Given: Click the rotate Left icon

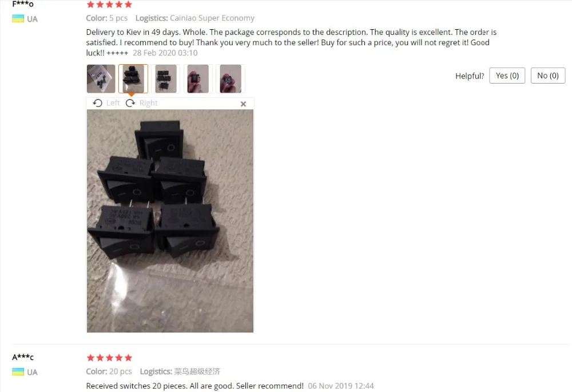Looking at the screenshot, I should click(97, 103).
